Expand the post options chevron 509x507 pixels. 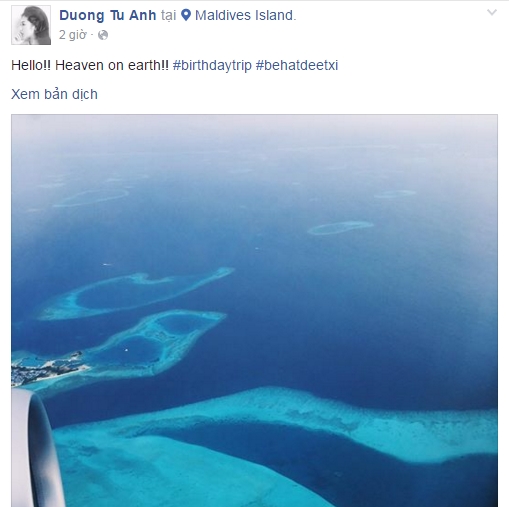[x=492, y=13]
